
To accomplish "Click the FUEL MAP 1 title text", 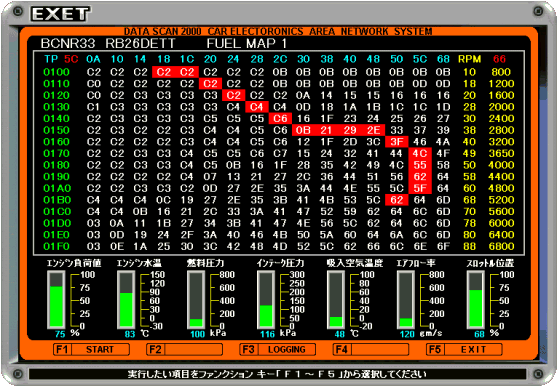I will tap(247, 43).
